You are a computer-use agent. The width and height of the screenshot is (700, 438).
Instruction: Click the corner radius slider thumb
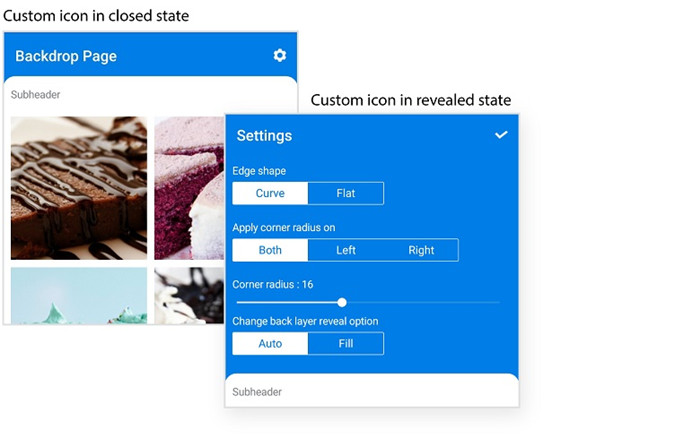(342, 302)
